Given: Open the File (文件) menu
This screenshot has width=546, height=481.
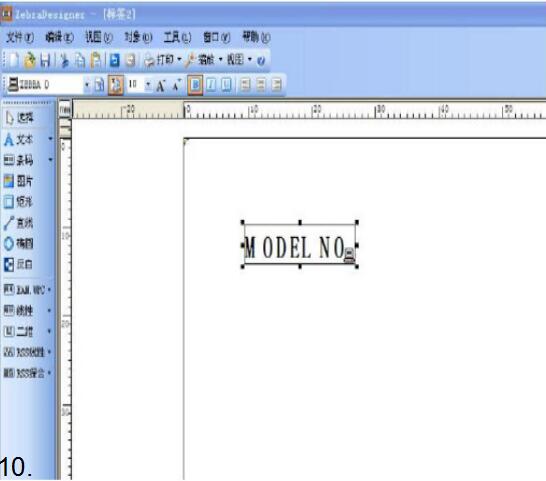Looking at the screenshot, I should pyautogui.click(x=20, y=37).
